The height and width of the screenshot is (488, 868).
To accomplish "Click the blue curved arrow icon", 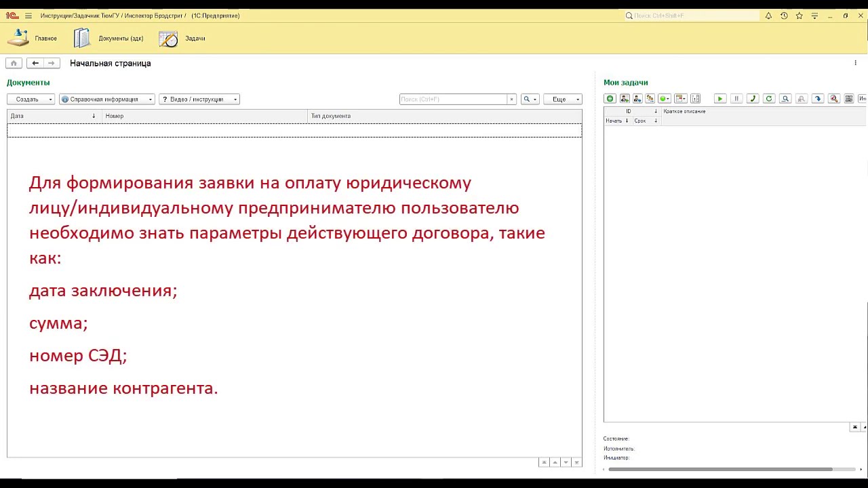I will [818, 99].
